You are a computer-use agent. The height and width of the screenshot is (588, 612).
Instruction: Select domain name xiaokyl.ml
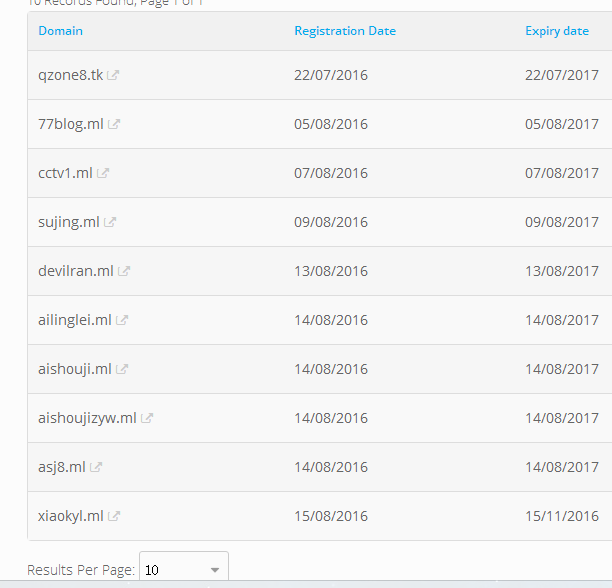(71, 516)
